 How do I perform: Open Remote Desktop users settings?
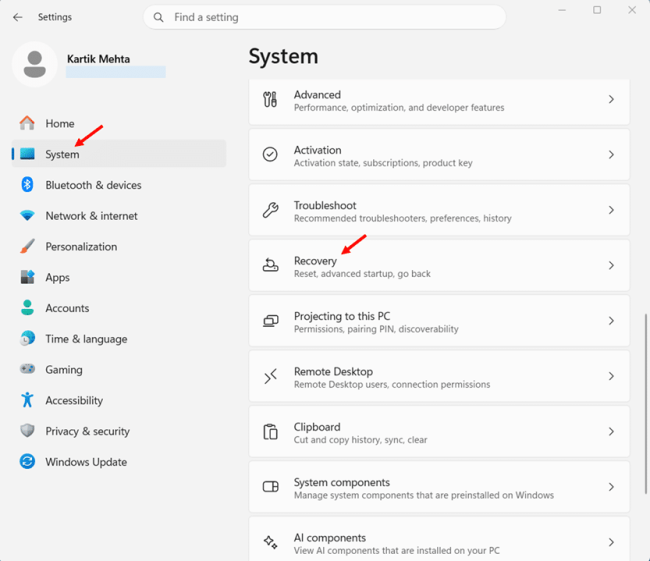click(439, 376)
